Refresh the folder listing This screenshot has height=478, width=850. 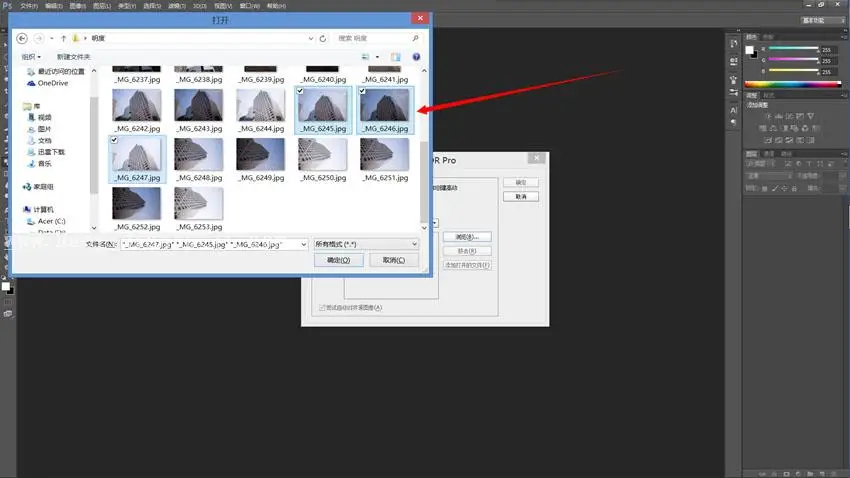coord(323,38)
